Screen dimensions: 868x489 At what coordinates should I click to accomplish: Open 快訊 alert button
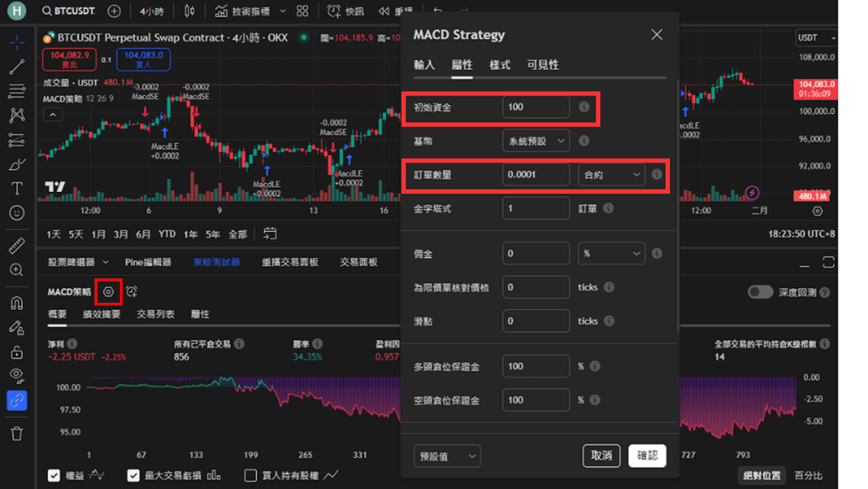[345, 11]
